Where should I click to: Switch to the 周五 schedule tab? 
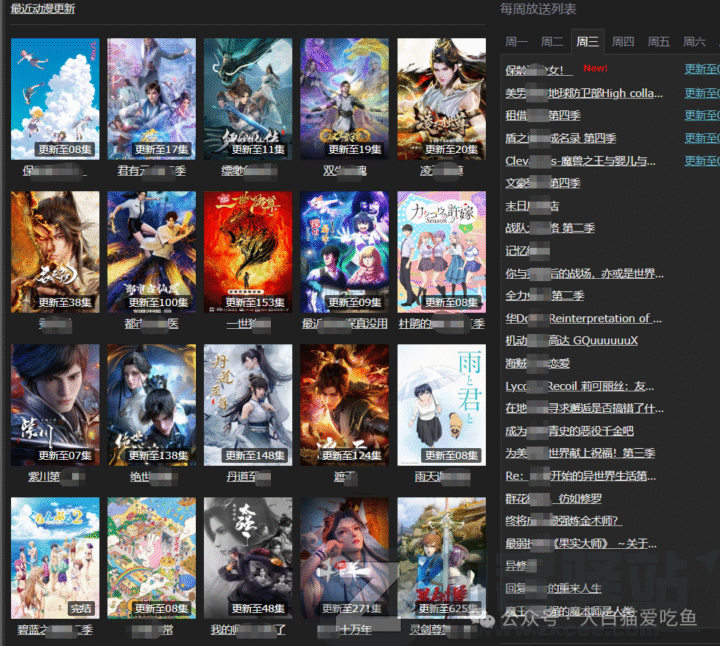click(658, 42)
